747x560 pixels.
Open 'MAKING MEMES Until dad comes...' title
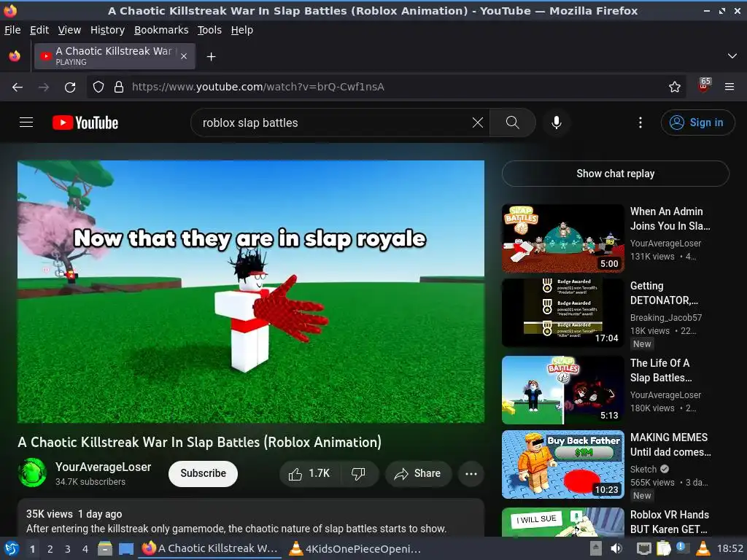[670, 445]
